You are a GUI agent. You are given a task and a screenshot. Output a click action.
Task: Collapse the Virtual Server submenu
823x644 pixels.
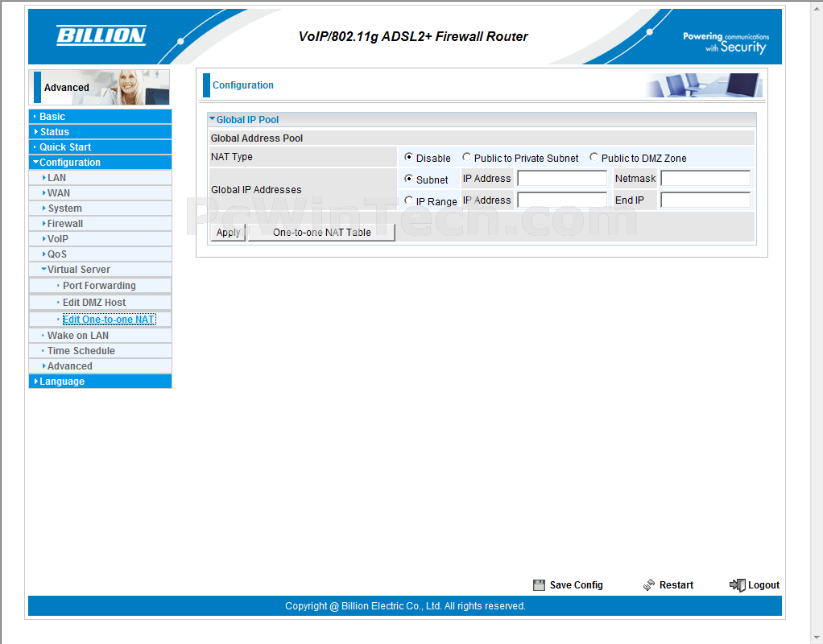[x=100, y=269]
